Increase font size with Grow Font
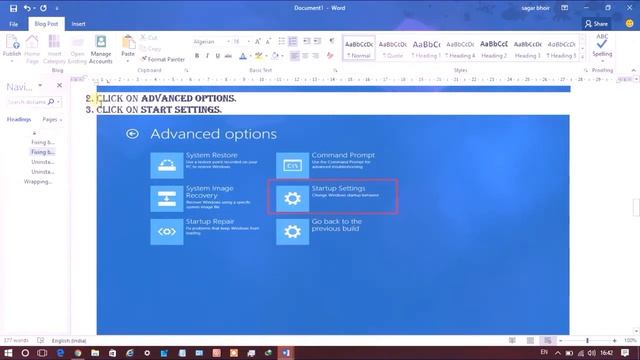Screen dimensions: 640x360 coord(258,42)
